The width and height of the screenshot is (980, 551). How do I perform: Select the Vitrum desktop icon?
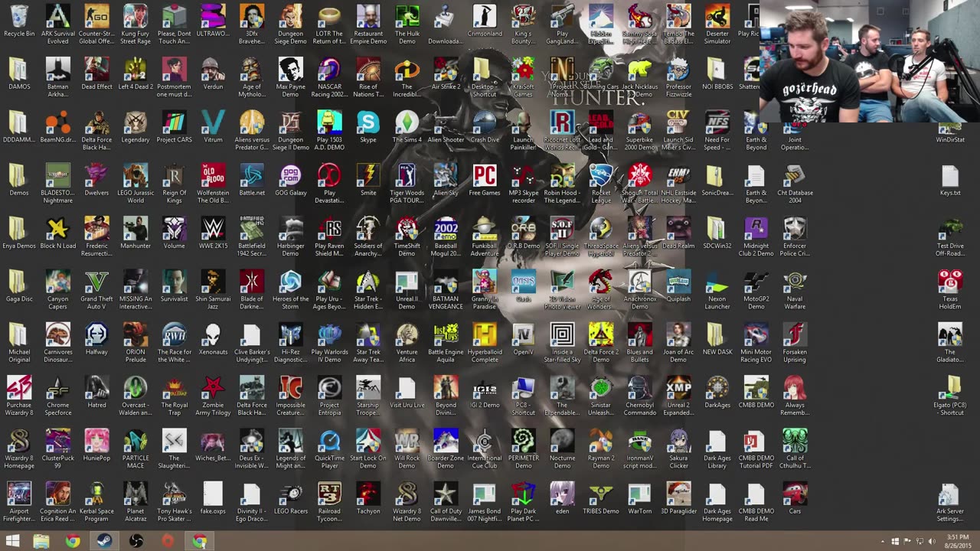(x=213, y=127)
